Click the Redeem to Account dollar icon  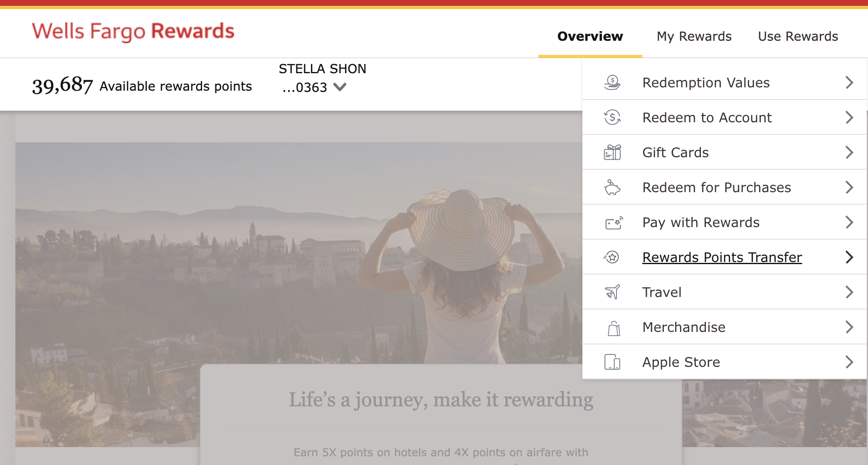pyautogui.click(x=612, y=117)
